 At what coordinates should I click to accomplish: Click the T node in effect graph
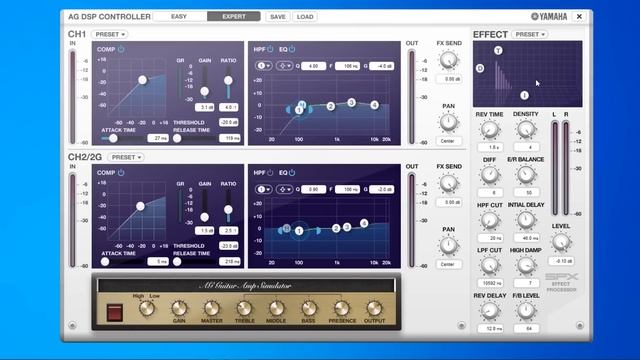(498, 50)
